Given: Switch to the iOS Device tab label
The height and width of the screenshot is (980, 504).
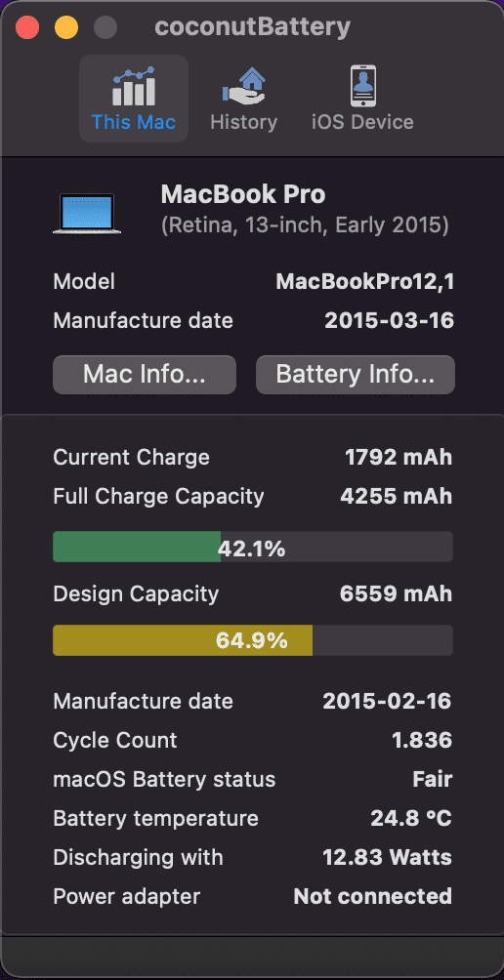Looking at the screenshot, I should 362,122.
